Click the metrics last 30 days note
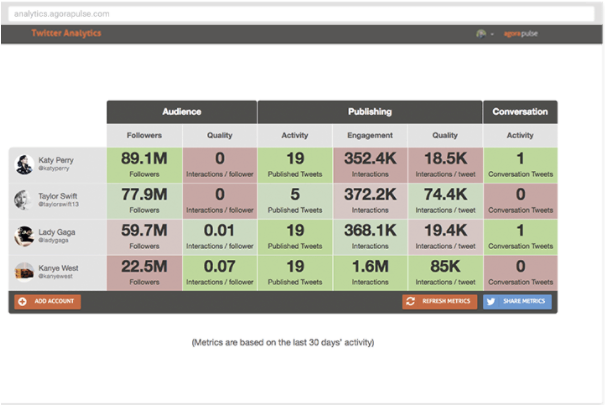Screen dimensions: 605x405 click(x=283, y=343)
